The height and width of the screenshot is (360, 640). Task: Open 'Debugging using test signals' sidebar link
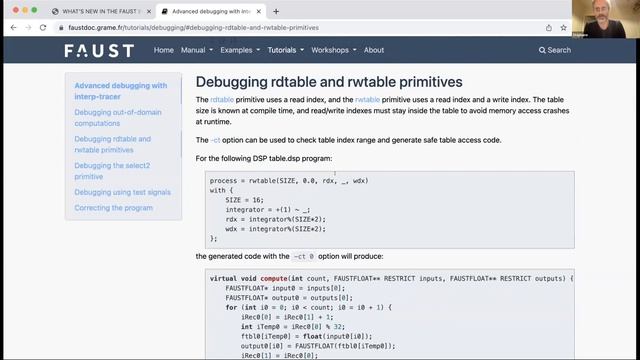tap(122, 192)
